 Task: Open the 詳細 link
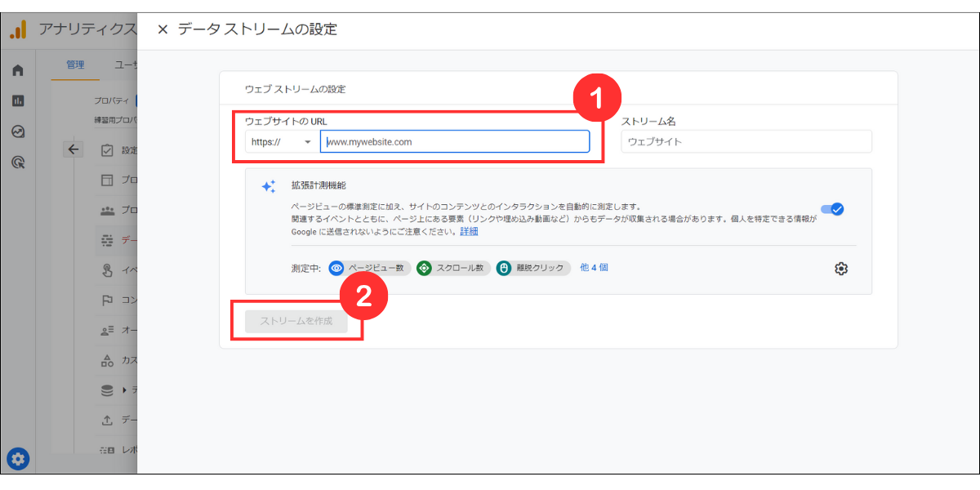click(469, 231)
